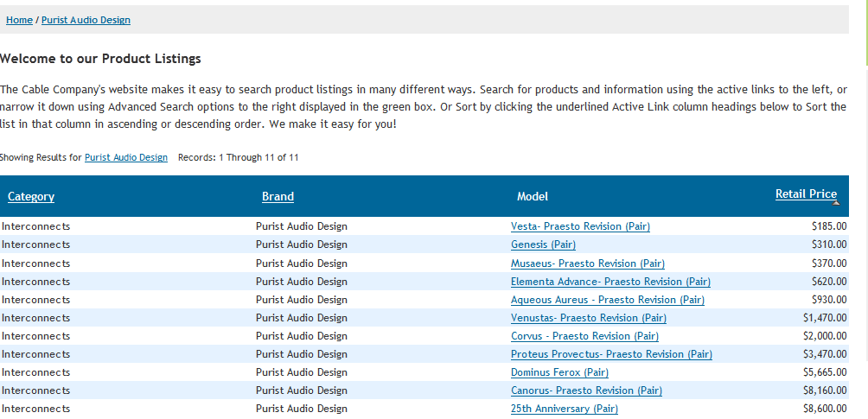Select the $930.00 price cell
The image size is (868, 419).
click(829, 300)
